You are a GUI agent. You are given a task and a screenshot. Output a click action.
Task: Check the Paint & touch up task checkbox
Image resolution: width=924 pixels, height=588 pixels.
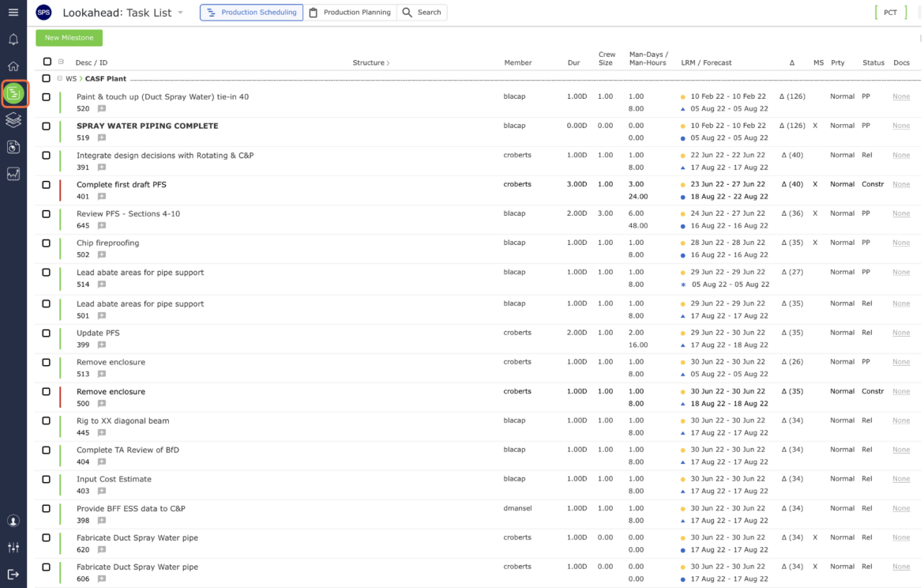tap(46, 96)
